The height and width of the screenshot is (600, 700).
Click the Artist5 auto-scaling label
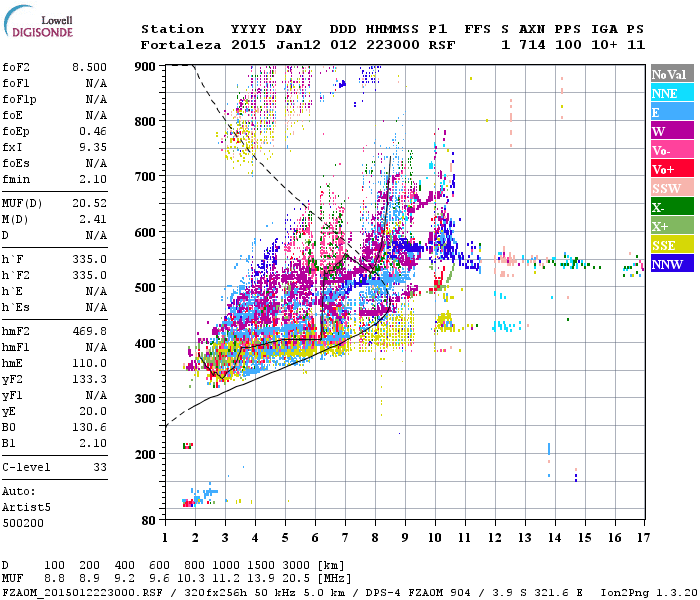[26, 508]
